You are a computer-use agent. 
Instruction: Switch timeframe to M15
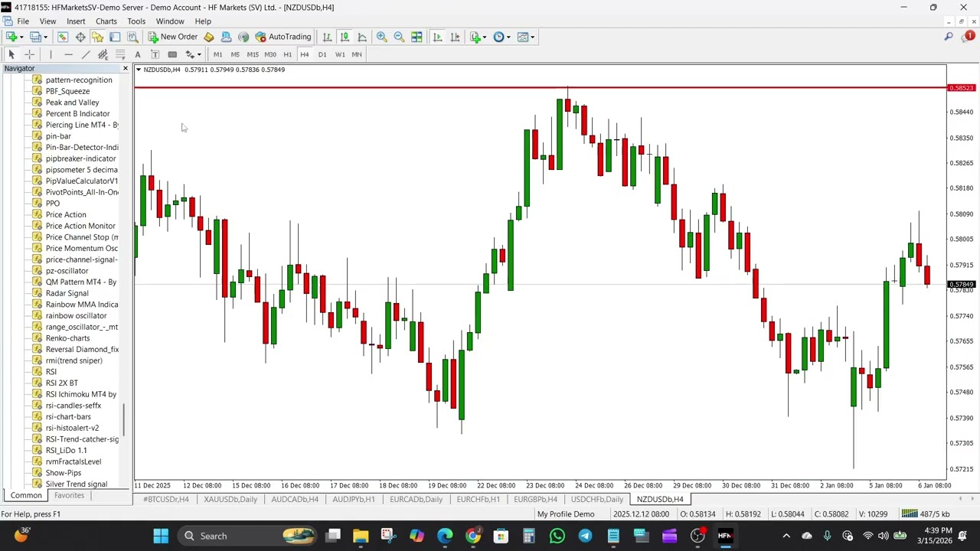[253, 54]
